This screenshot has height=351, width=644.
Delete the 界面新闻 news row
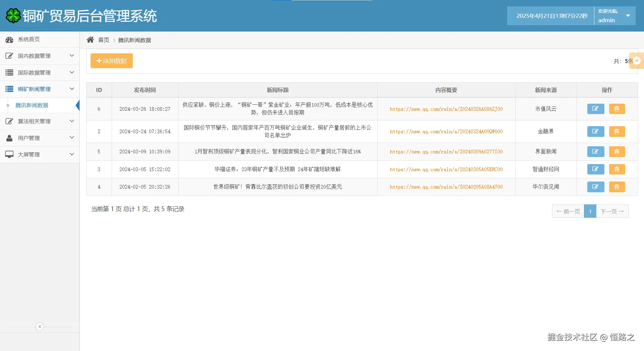[617, 152]
